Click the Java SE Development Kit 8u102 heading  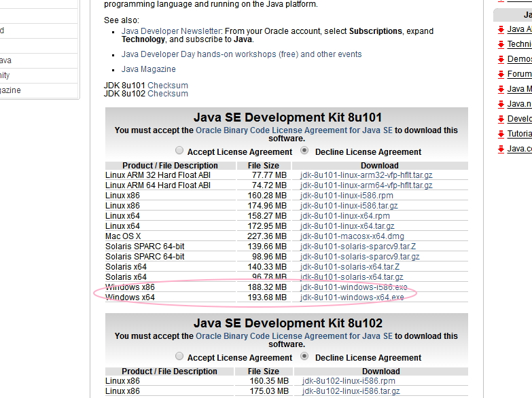point(287,323)
